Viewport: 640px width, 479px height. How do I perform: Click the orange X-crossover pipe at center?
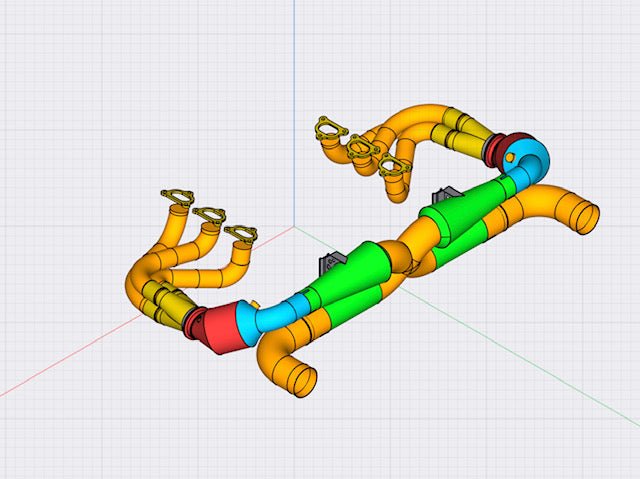tap(405, 255)
